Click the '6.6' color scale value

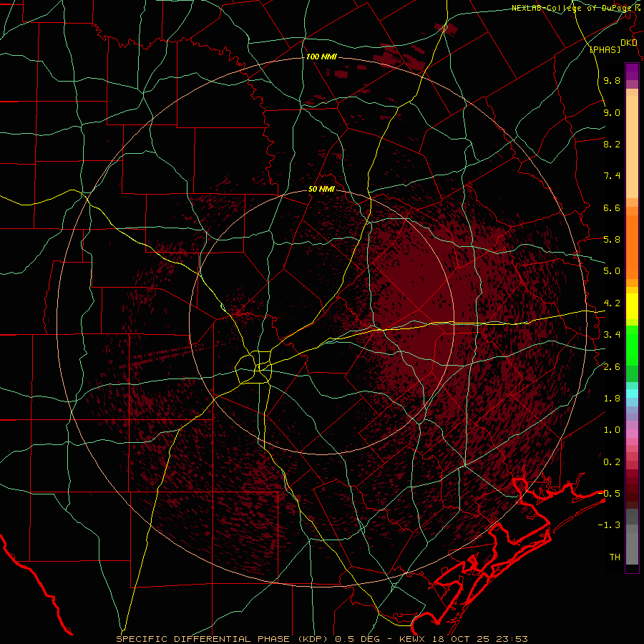(x=612, y=208)
